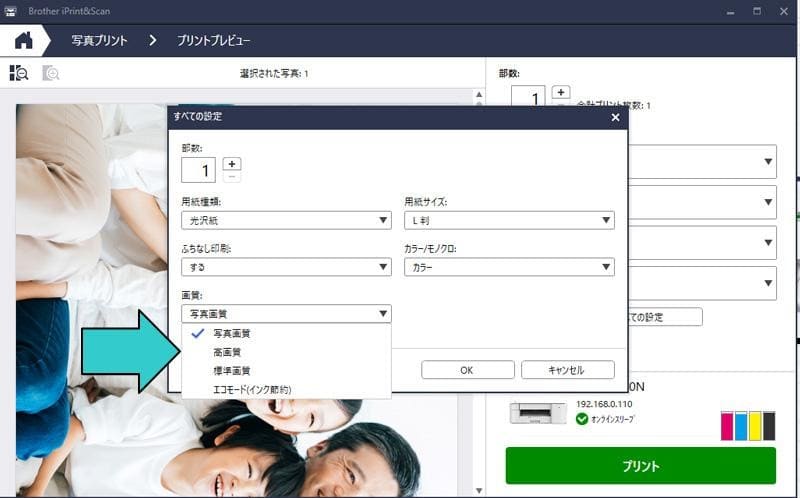Open the カラー/モノクロ dropdown showing カラー

509,267
